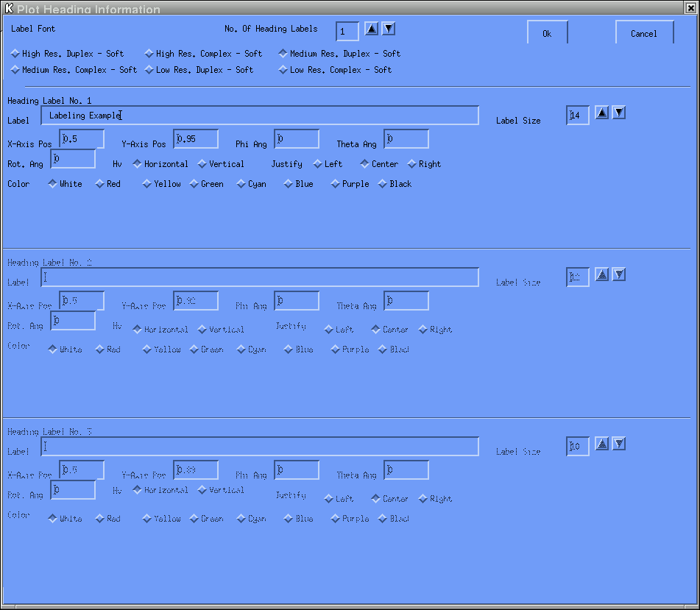Screen dimensions: 700x610
Task: Select Blue color under Heading Label 2
Action: (x=299, y=350)
